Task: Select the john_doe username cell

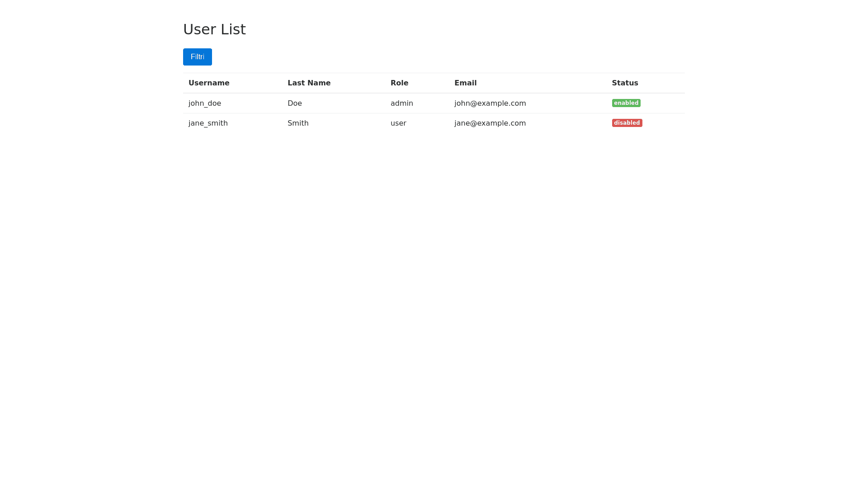Action: click(x=205, y=103)
